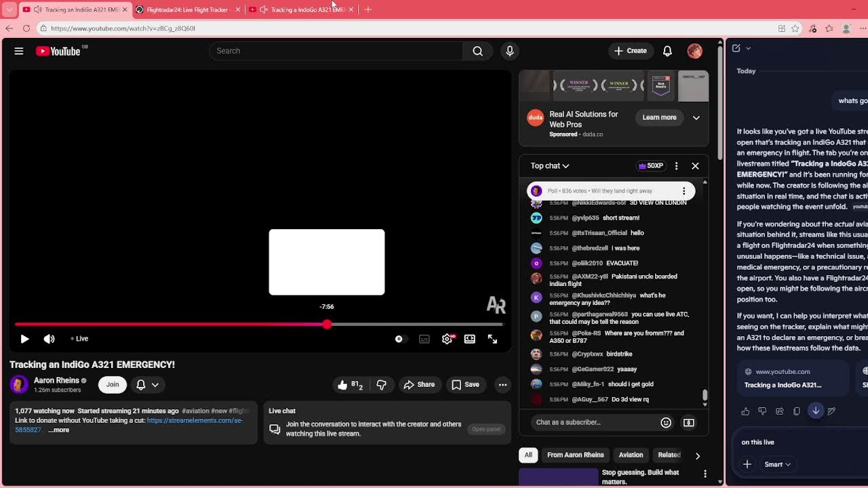Click the live chat scrollbar thumb
The image size is (868, 488).
pos(705,394)
